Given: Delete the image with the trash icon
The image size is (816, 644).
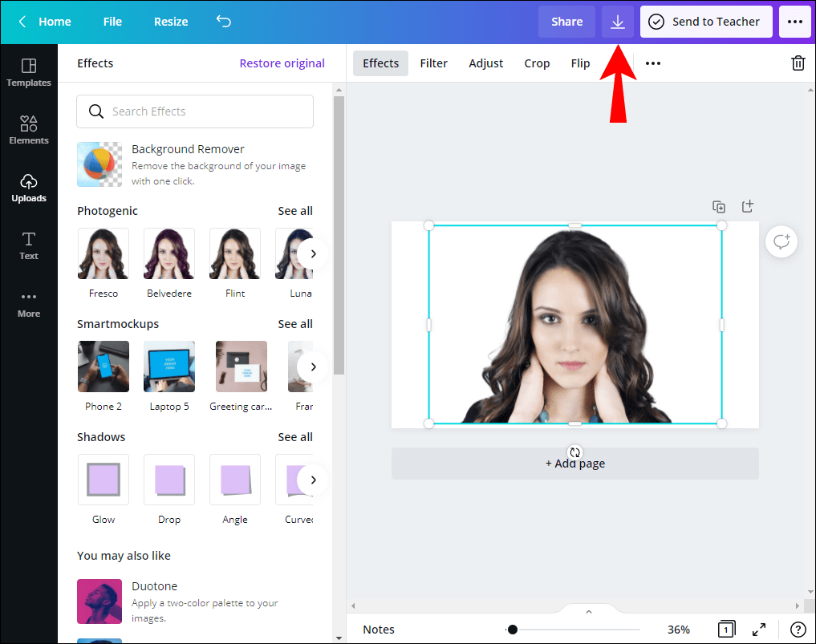Looking at the screenshot, I should click(798, 63).
